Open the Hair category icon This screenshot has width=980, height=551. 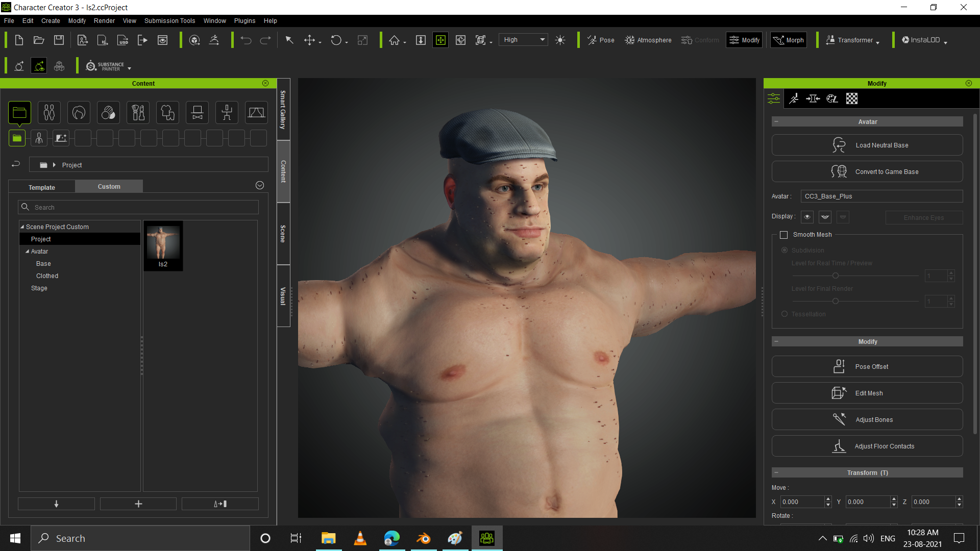point(79,112)
